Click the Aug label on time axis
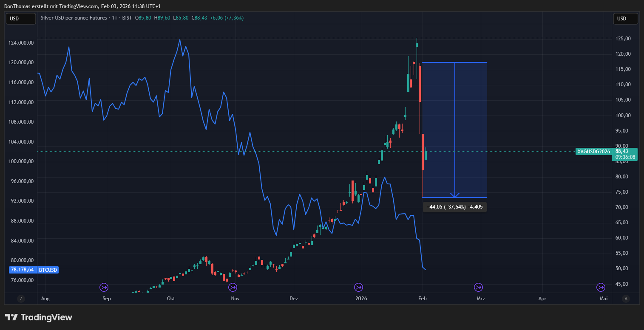The width and height of the screenshot is (644, 330). (45, 299)
